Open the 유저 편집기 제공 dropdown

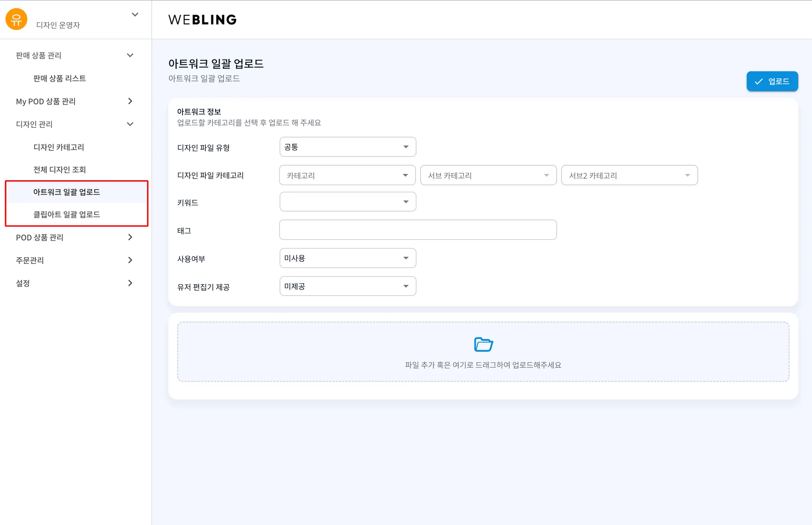[x=347, y=286]
